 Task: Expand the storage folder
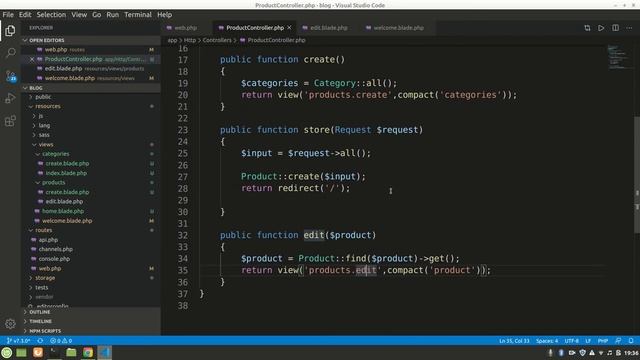45,278
